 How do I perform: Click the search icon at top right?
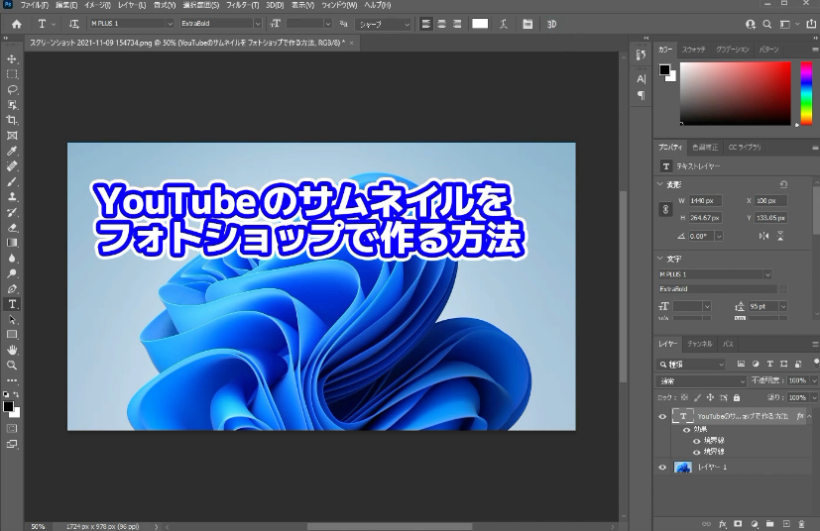point(767,24)
